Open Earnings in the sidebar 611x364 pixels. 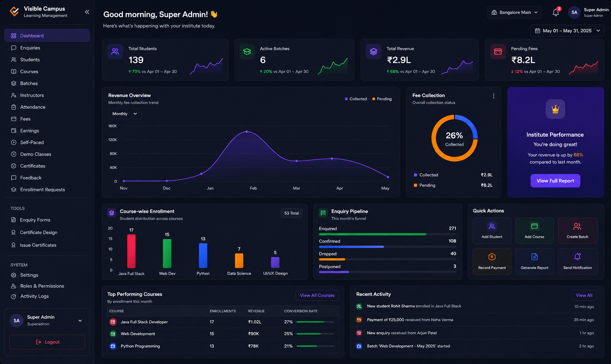[47, 130]
